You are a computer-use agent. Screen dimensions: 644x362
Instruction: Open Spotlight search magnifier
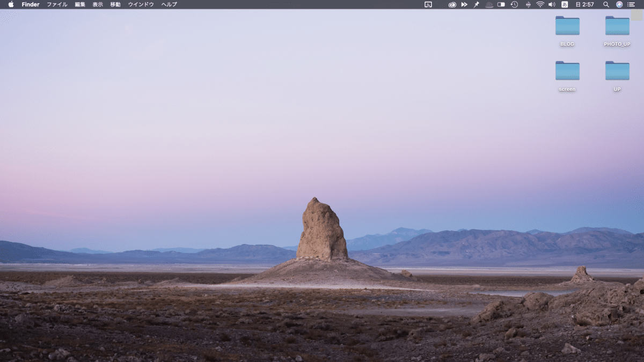tap(606, 4)
